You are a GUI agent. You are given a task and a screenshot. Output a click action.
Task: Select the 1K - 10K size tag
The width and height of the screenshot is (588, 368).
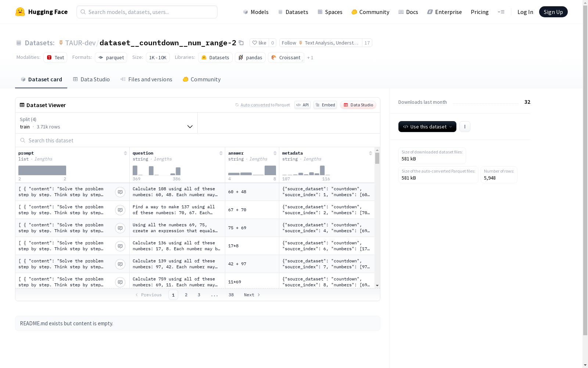click(x=158, y=57)
